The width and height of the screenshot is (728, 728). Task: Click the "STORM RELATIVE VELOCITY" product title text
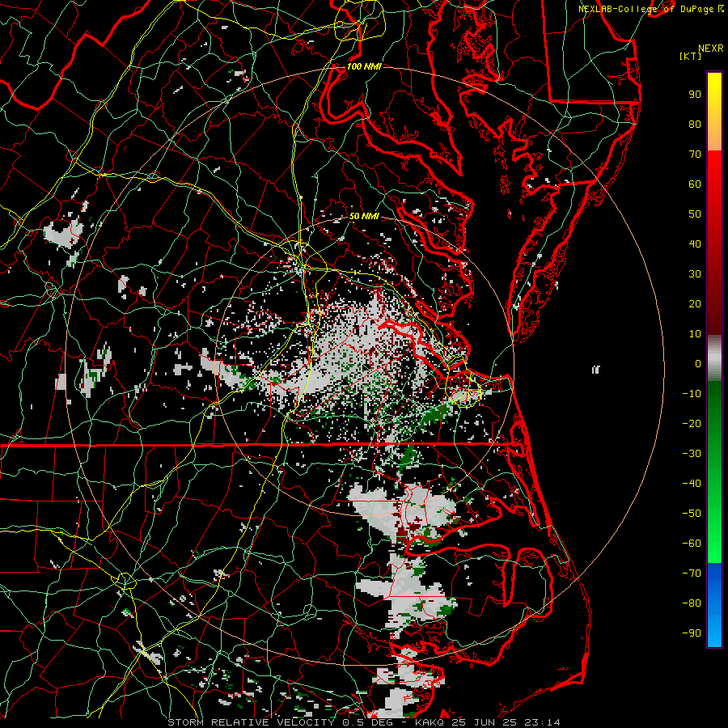[252, 722]
